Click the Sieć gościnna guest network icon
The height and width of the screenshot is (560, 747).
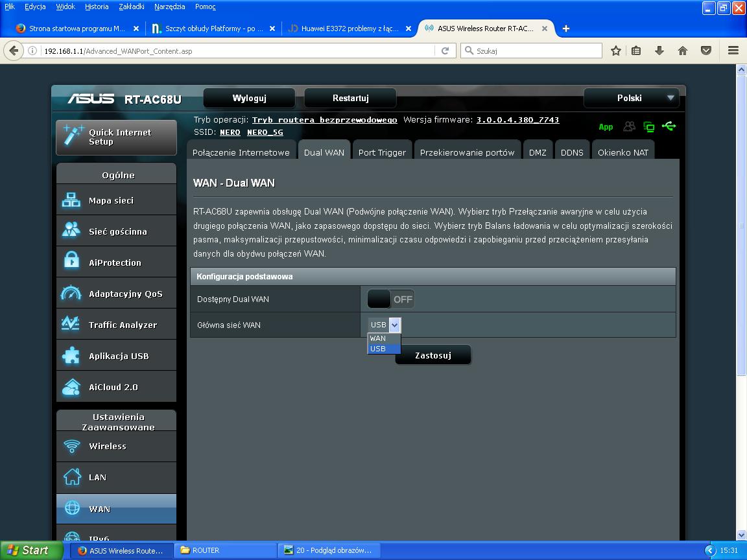pyautogui.click(x=71, y=231)
